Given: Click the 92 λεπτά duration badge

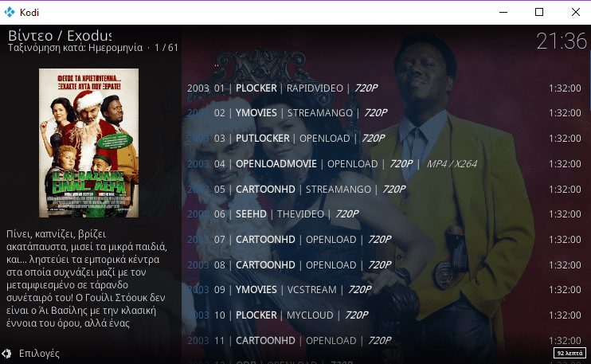Looking at the screenshot, I should click(x=569, y=353).
